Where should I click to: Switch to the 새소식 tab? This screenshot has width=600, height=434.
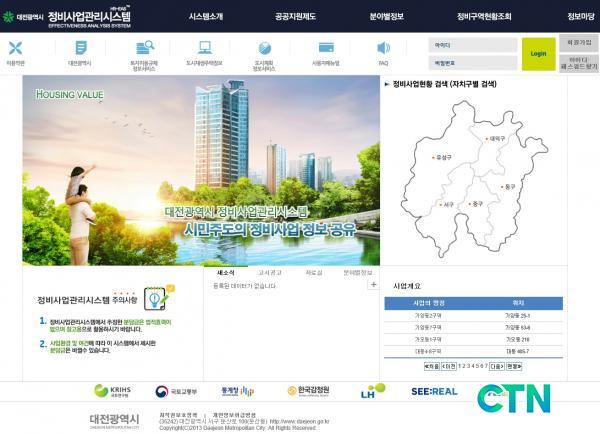[x=226, y=272]
